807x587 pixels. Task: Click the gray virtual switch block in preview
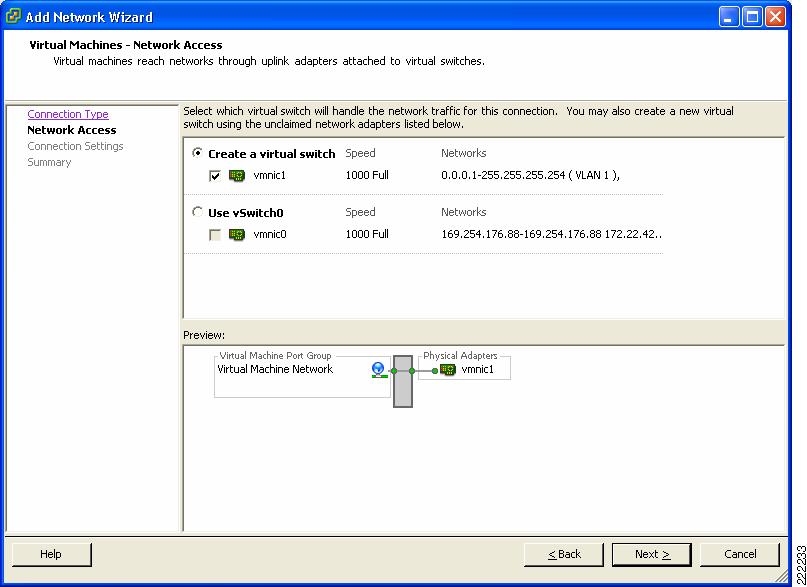[x=403, y=381]
